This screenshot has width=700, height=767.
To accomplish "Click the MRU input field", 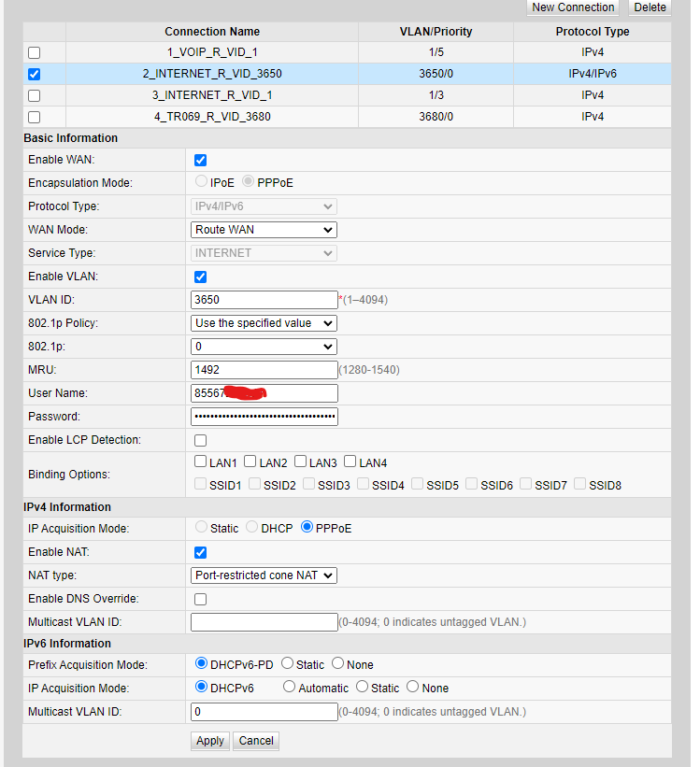I will tap(264, 370).
